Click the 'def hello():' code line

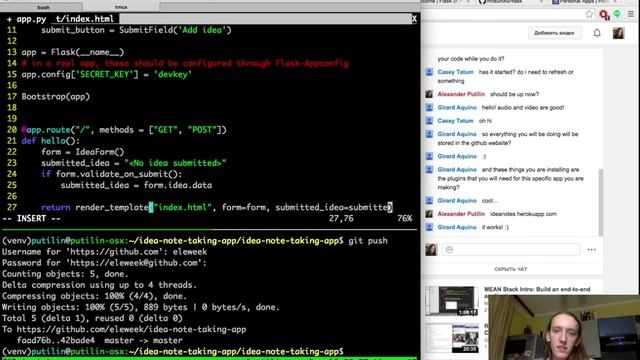click(51, 141)
